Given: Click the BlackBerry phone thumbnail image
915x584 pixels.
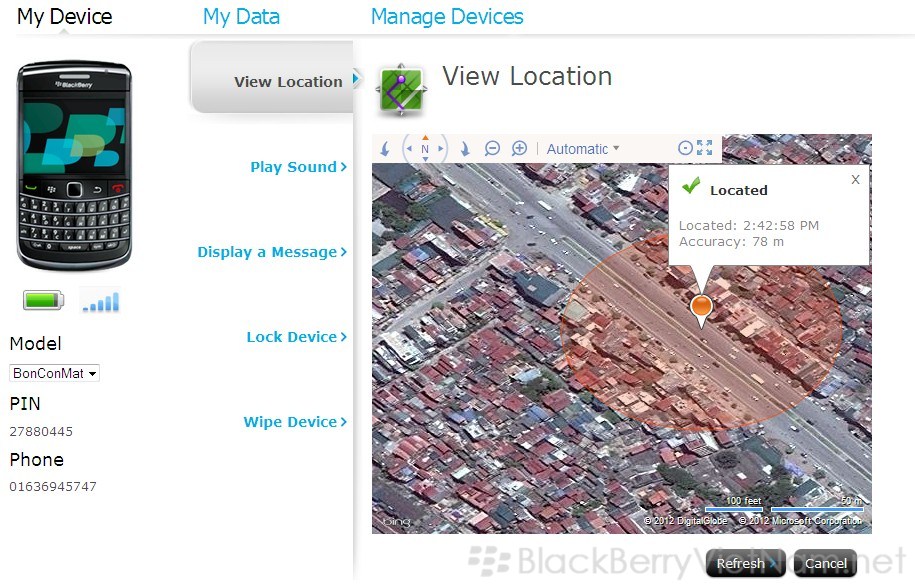Looking at the screenshot, I should (74, 165).
